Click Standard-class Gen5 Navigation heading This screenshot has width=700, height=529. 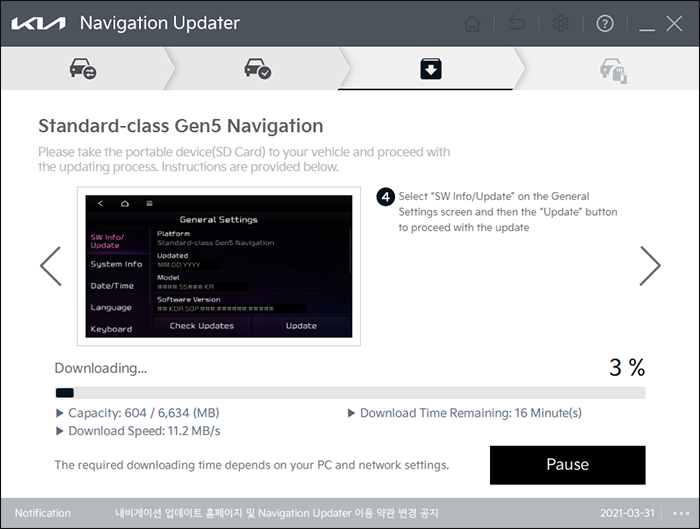pos(180,126)
